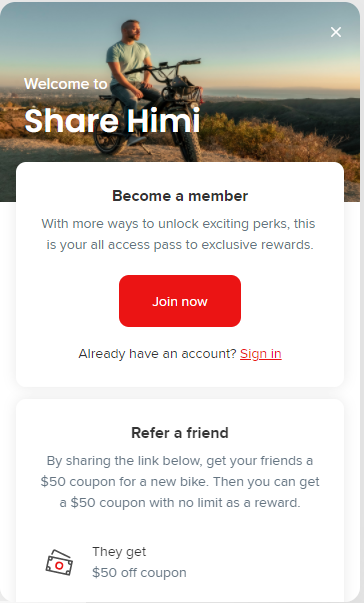
Task: Click the 'By sharing the link below' line
Action: [x=180, y=461]
